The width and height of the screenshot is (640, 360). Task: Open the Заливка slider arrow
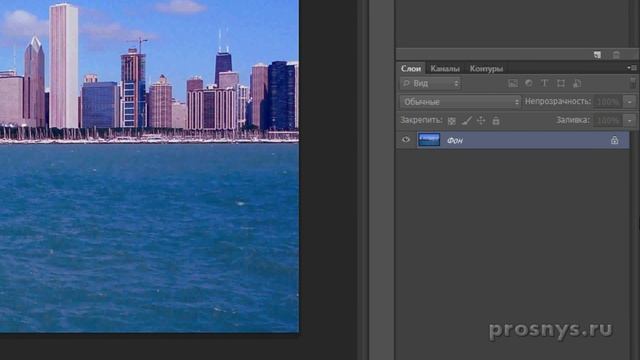630,120
